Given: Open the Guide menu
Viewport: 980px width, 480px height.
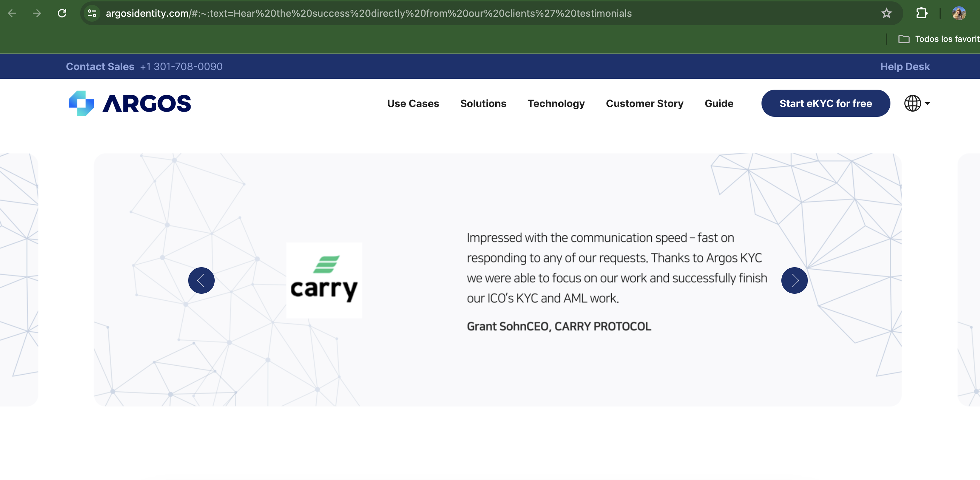Looking at the screenshot, I should tap(719, 104).
